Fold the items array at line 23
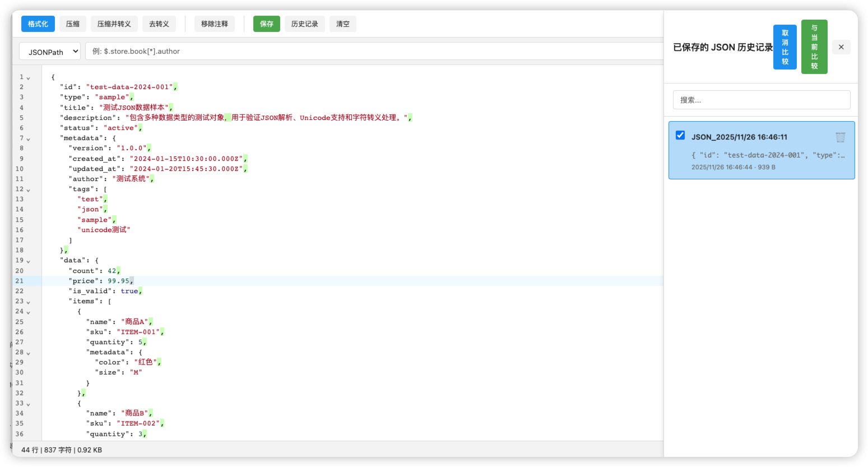 pyautogui.click(x=29, y=302)
